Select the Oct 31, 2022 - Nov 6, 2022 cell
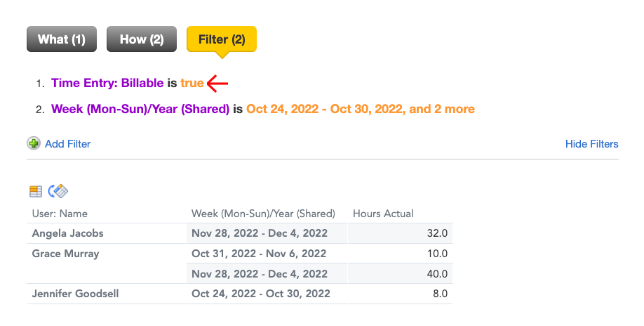Screen dimensions: 644x326 [x=267, y=253]
